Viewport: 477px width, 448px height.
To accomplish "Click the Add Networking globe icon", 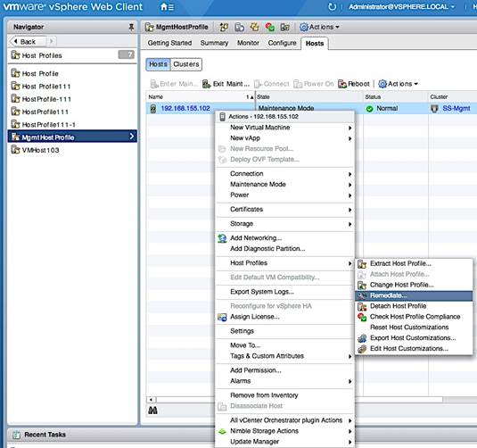I will (222, 238).
